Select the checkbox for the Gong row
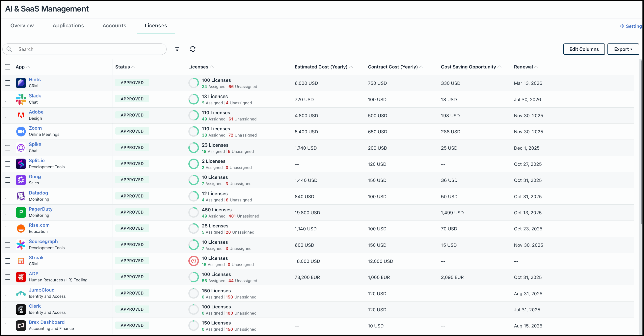This screenshot has width=644, height=336. tap(8, 180)
